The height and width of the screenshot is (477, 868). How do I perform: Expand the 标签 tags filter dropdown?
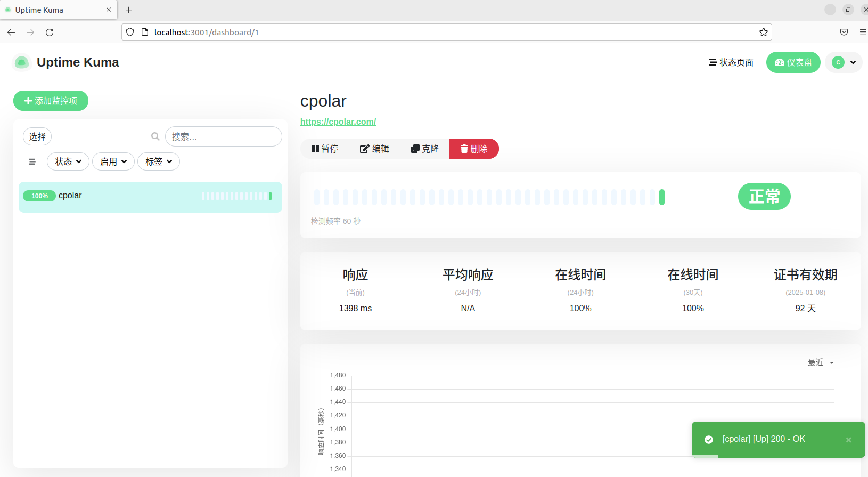pos(159,161)
